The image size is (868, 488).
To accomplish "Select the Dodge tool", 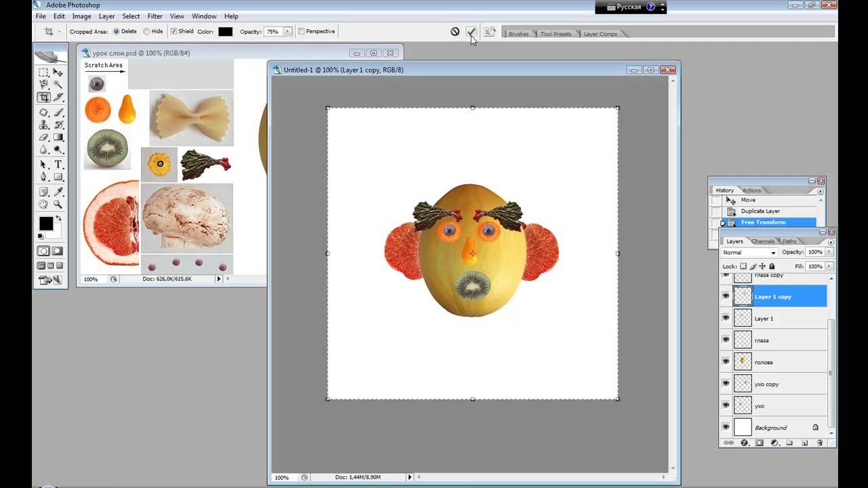I will pyautogui.click(x=58, y=149).
